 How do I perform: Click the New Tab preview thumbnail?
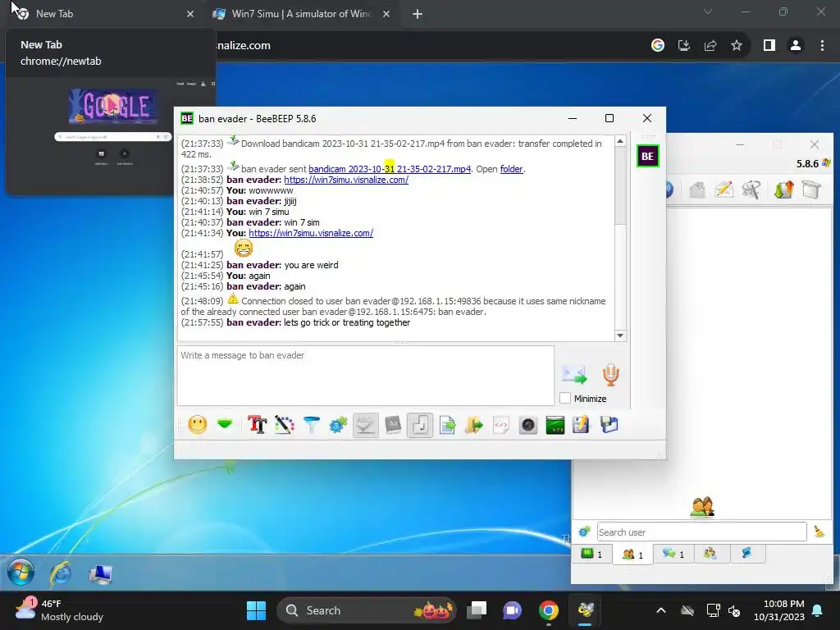click(111, 135)
